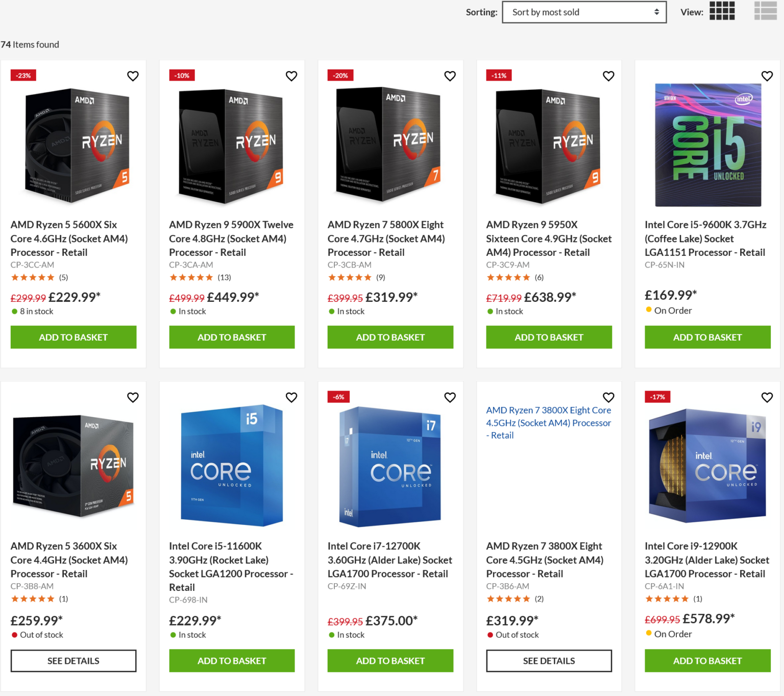Click Ryzen 9 5950X product title
This screenshot has width=784, height=696.
pyautogui.click(x=549, y=238)
